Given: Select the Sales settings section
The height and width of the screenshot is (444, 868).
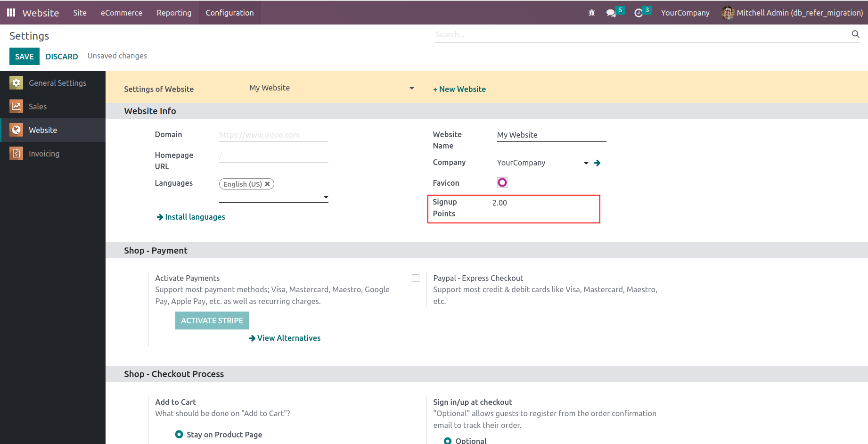Looking at the screenshot, I should click(38, 107).
